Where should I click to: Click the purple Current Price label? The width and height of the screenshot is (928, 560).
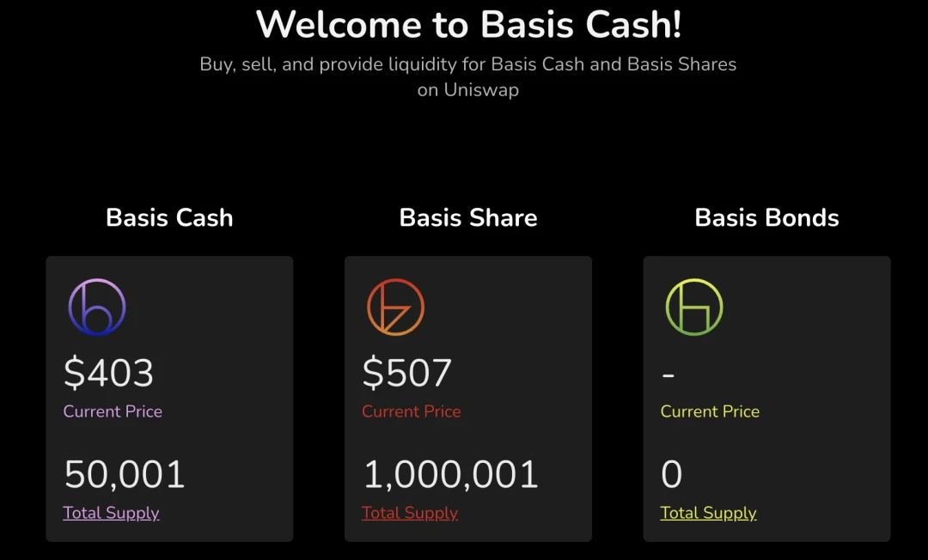pyautogui.click(x=113, y=411)
